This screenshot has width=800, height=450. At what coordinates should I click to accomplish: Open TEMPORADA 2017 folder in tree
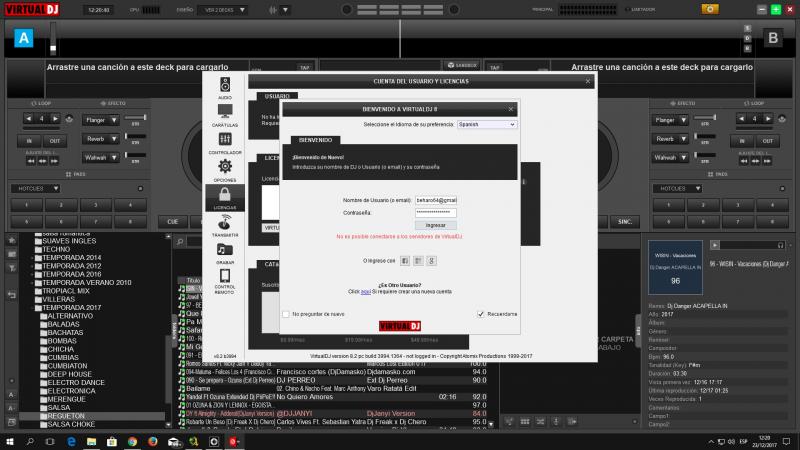pos(71,308)
